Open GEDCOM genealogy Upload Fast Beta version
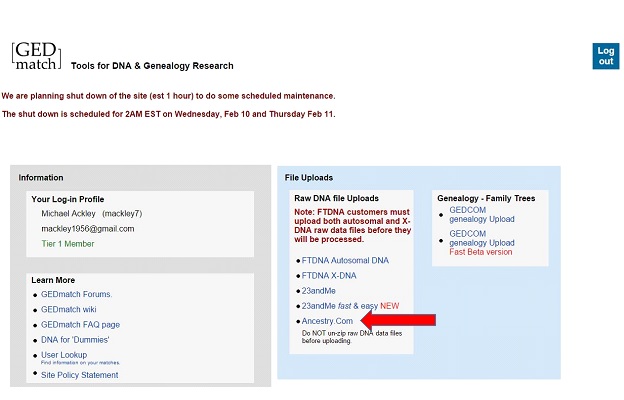 click(x=482, y=243)
